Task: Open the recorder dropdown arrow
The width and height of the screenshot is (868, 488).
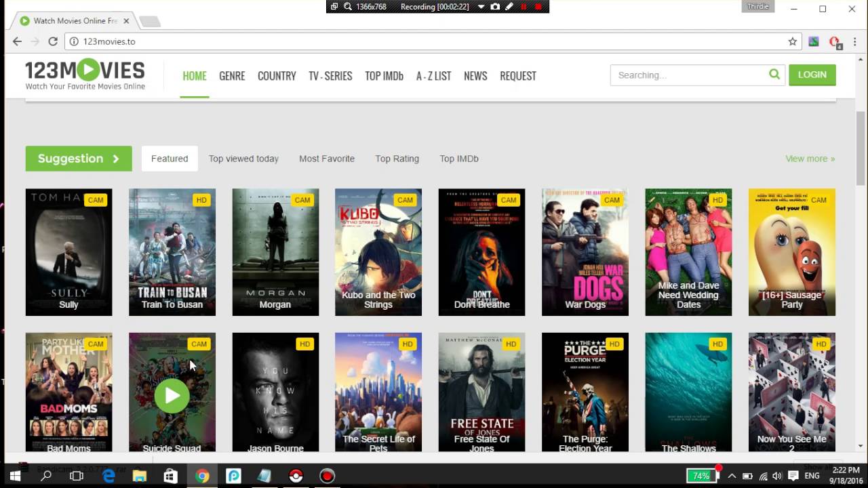Action: click(481, 7)
